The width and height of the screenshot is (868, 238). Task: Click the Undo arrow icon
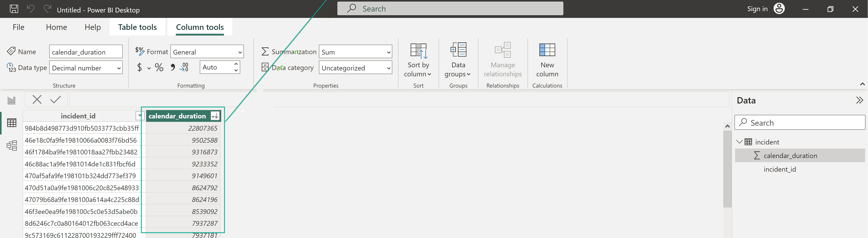31,9
